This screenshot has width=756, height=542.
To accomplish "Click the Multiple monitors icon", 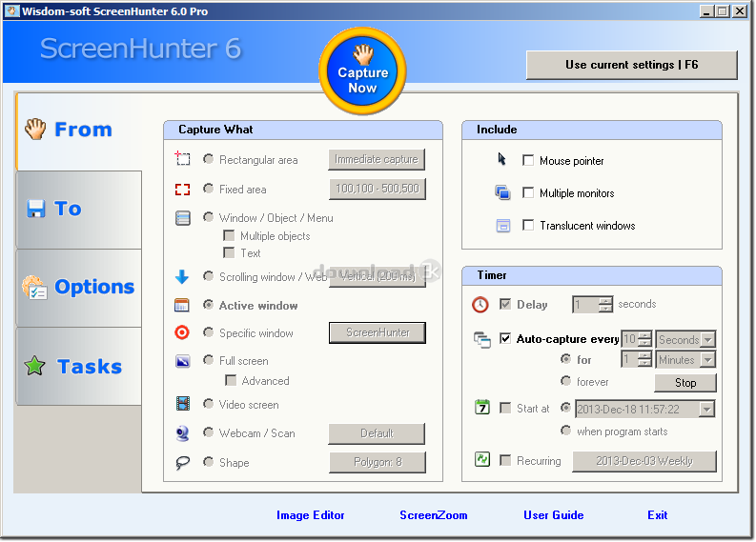I will [502, 192].
